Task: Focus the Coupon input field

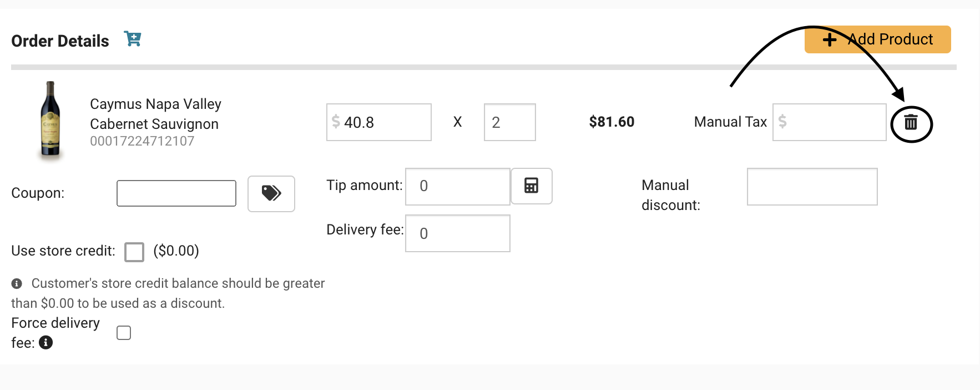Action: pos(176,193)
